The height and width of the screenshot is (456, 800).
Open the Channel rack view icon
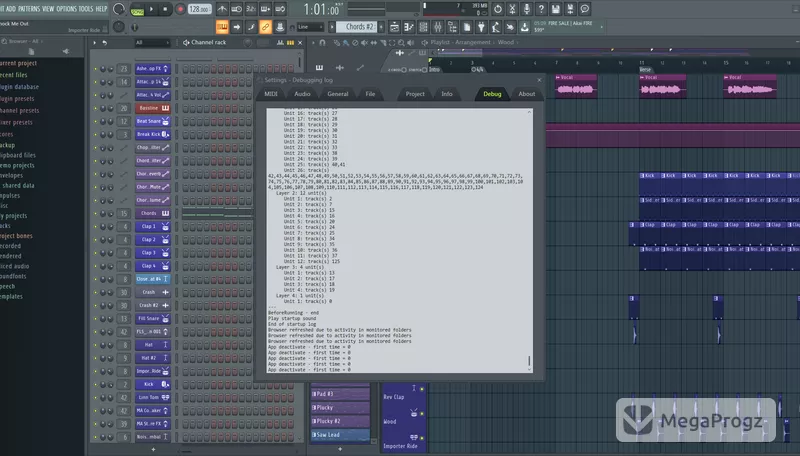[x=423, y=27]
